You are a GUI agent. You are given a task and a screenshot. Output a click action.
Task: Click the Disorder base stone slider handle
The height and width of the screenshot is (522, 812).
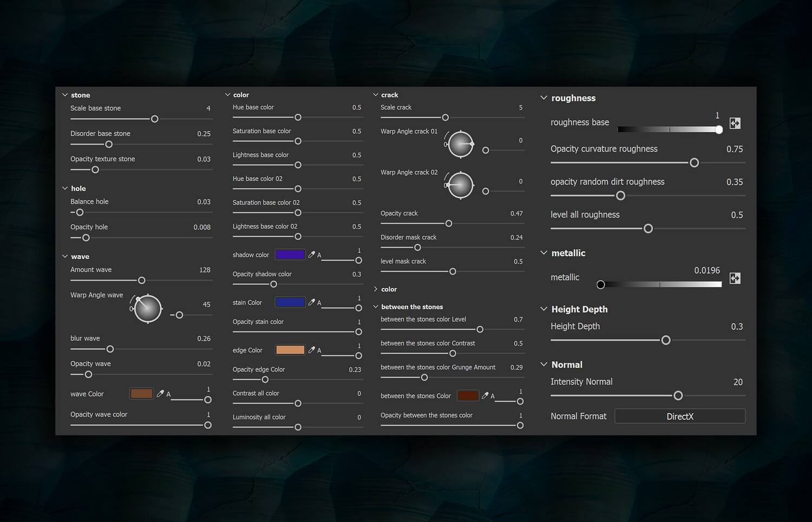[x=109, y=144]
